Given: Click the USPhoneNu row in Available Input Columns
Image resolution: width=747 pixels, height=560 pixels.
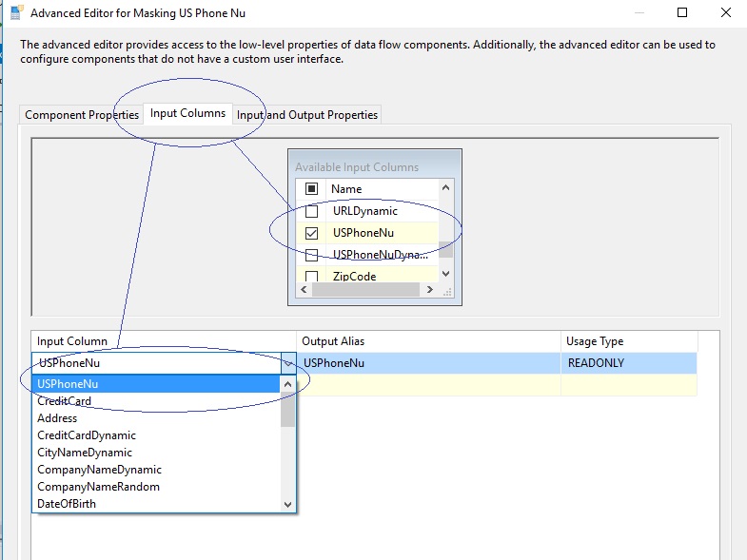Looking at the screenshot, I should pyautogui.click(x=367, y=233).
